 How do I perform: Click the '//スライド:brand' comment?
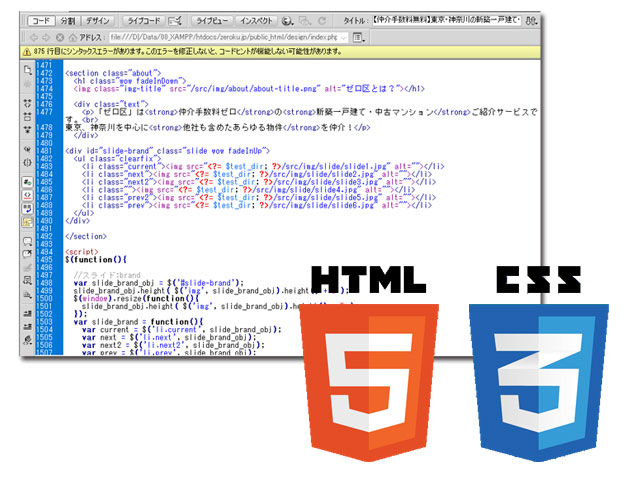point(107,275)
